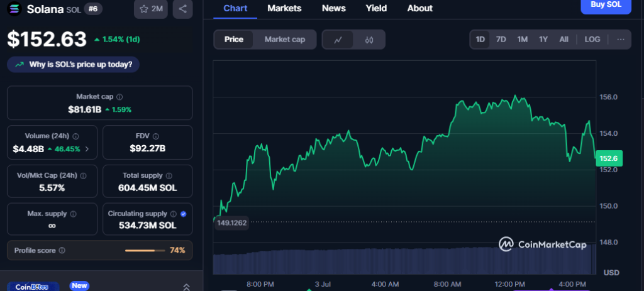This screenshot has width=644, height=291.
Task: Click the volume bars below chart
Action: (x=404, y=260)
